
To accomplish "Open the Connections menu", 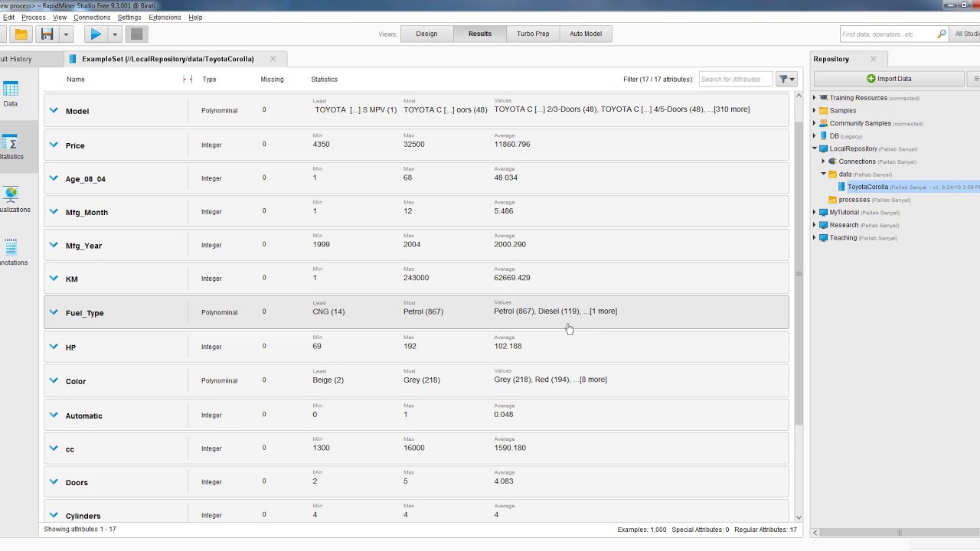I will (92, 17).
